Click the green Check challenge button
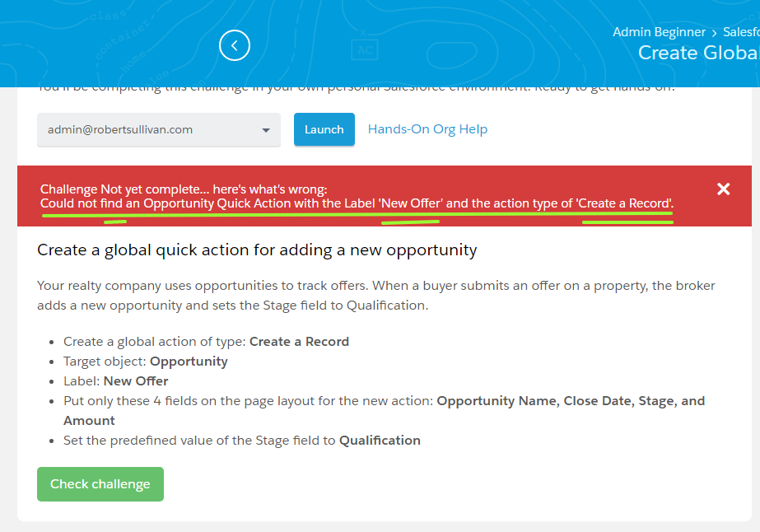This screenshot has height=532, width=760. coord(100,484)
